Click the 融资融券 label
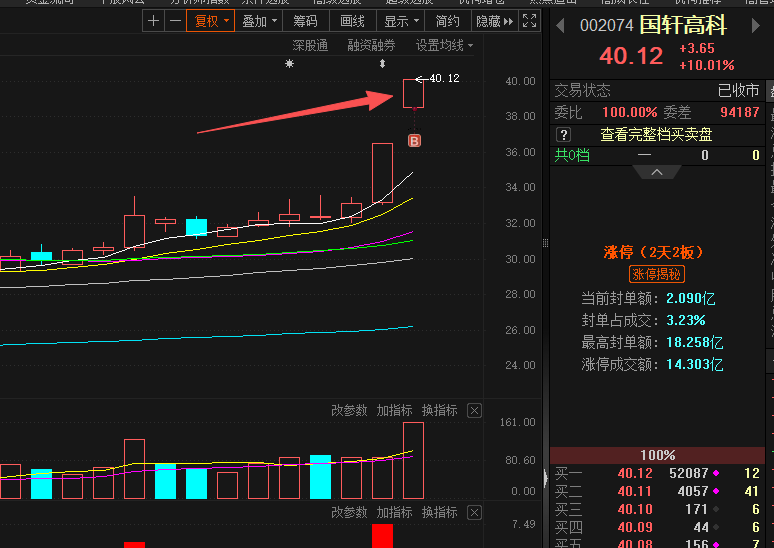 pyautogui.click(x=371, y=45)
